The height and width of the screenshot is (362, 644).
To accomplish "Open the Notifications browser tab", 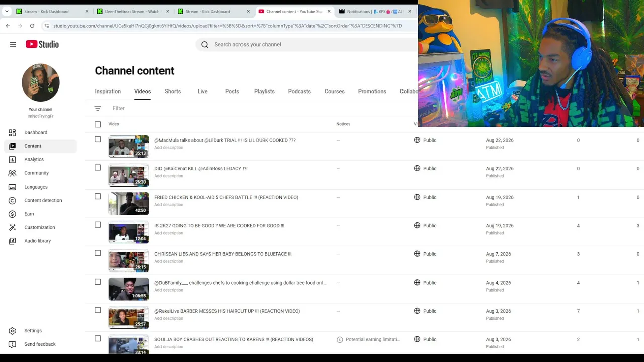I will click(x=375, y=11).
